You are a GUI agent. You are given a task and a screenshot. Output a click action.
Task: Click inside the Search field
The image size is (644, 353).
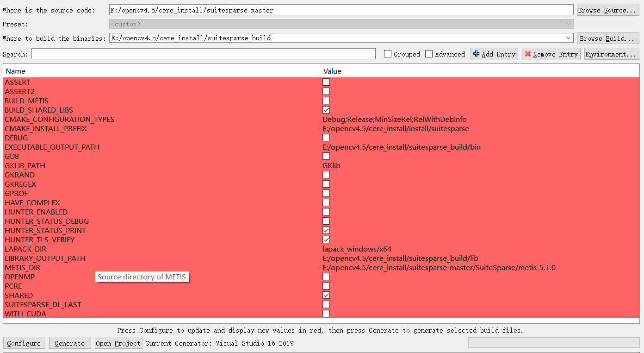204,54
